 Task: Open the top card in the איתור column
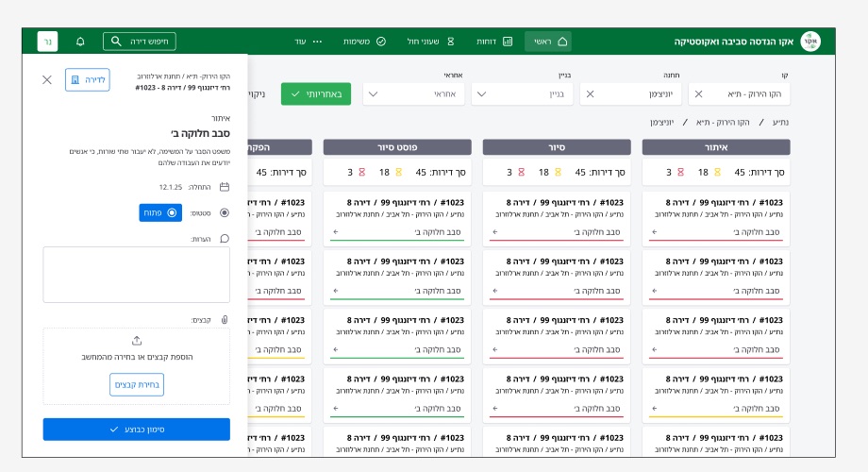(716, 218)
